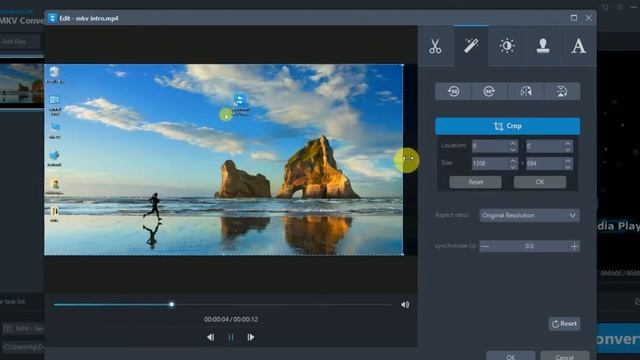
Task: Step to the previous frame
Action: 210,338
